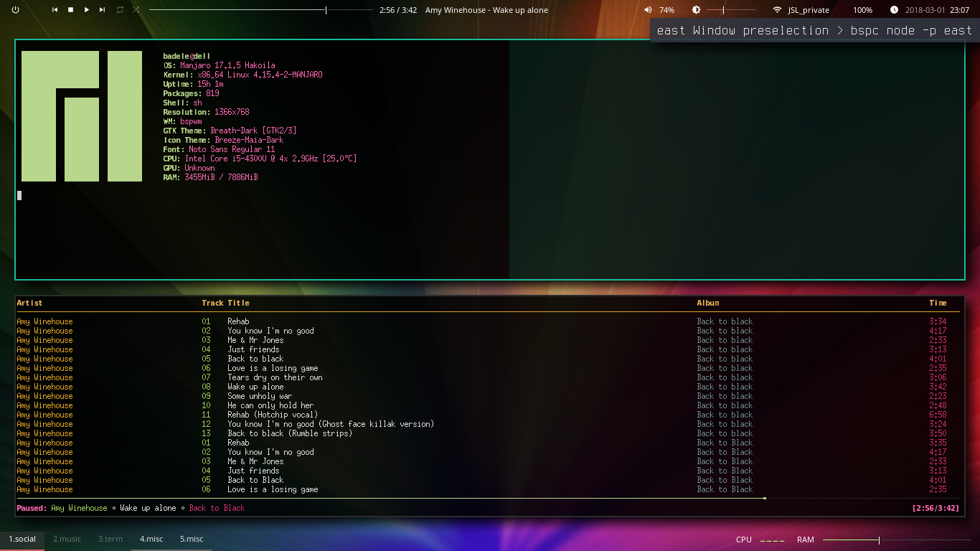Click the 'Uptime: 15h 1m' line
980x551 pixels.
193,84
